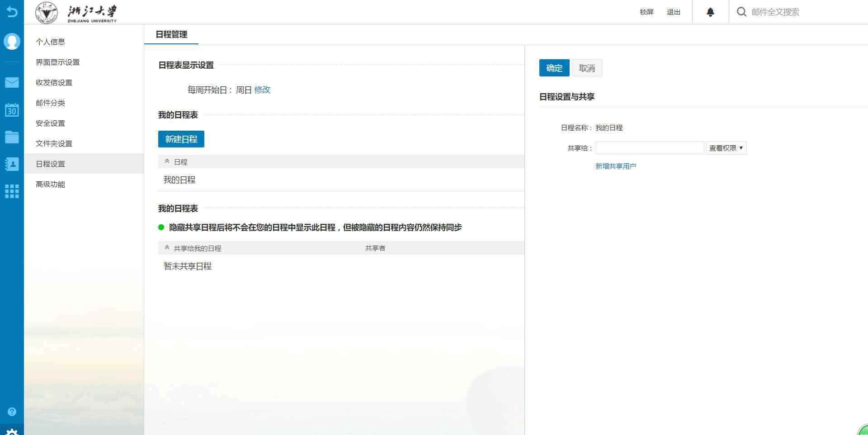
Task: Open the 查看权限 permission dropdown
Action: click(726, 148)
